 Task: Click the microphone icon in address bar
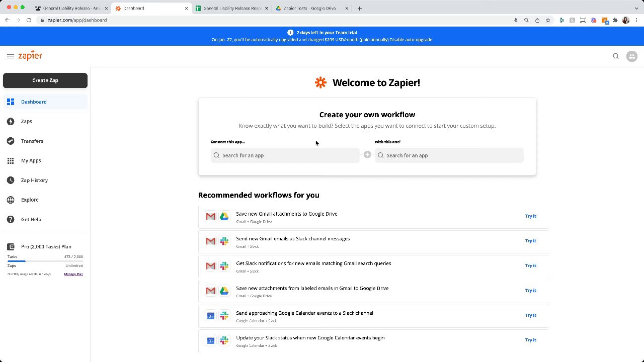tap(516, 20)
